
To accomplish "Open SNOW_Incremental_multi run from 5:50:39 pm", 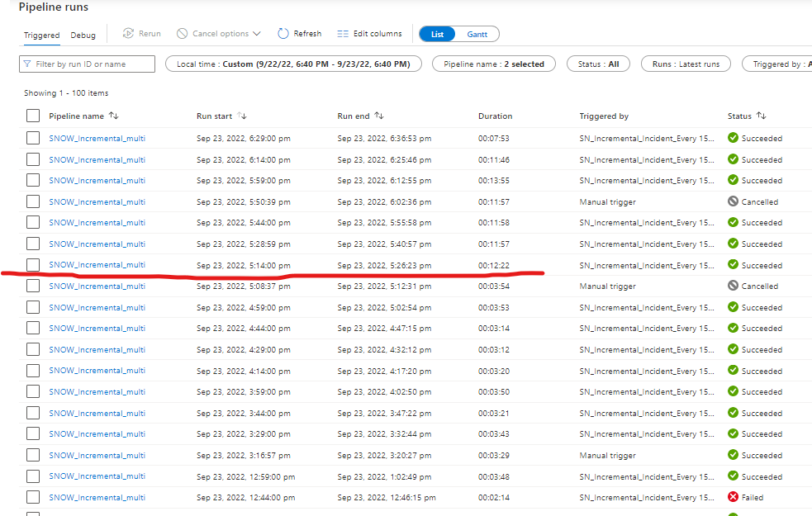I will [x=97, y=201].
